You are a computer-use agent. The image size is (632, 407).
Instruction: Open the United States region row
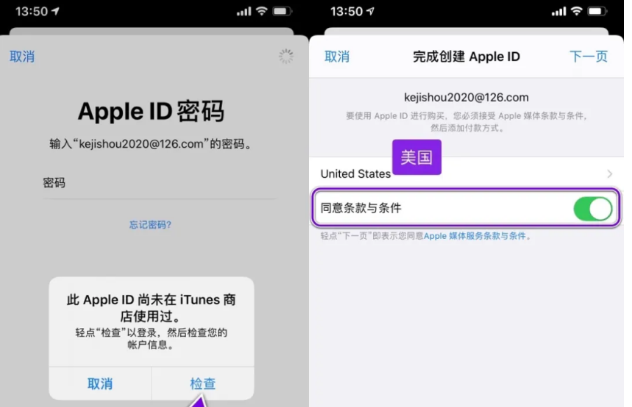[466, 174]
